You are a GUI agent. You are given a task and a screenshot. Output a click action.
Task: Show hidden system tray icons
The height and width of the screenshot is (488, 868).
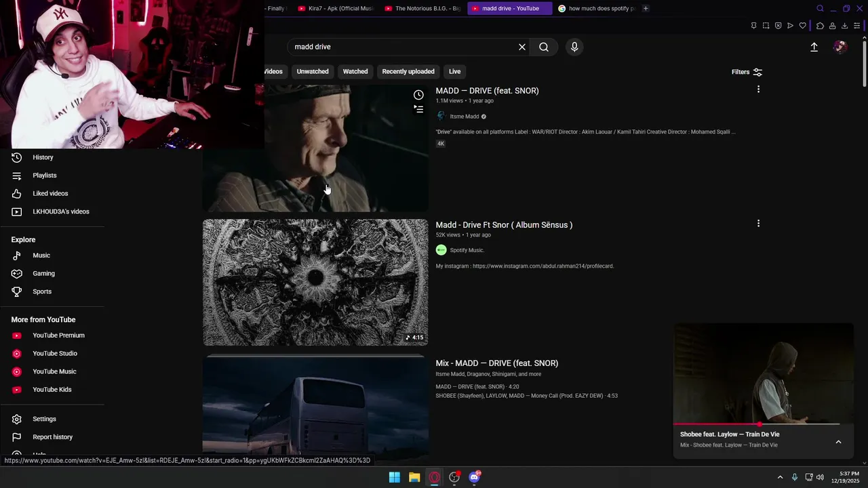click(780, 477)
